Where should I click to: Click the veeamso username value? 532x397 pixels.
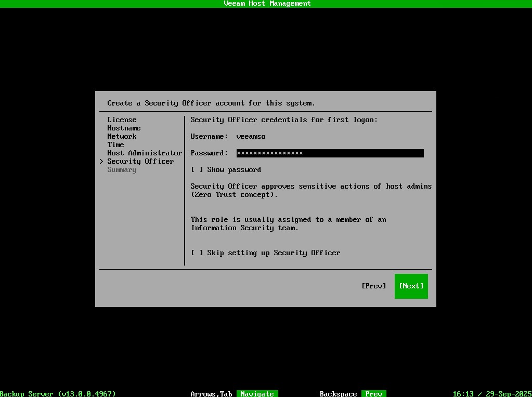(x=251, y=136)
